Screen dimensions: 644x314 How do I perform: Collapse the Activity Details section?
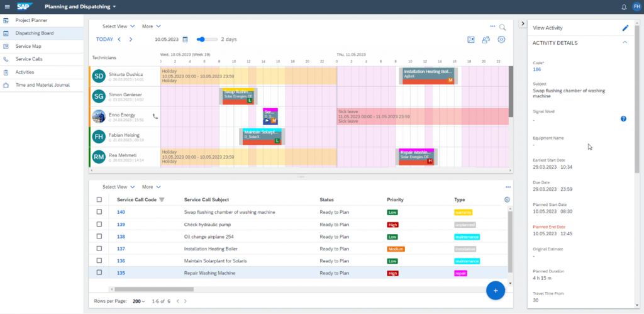point(625,42)
